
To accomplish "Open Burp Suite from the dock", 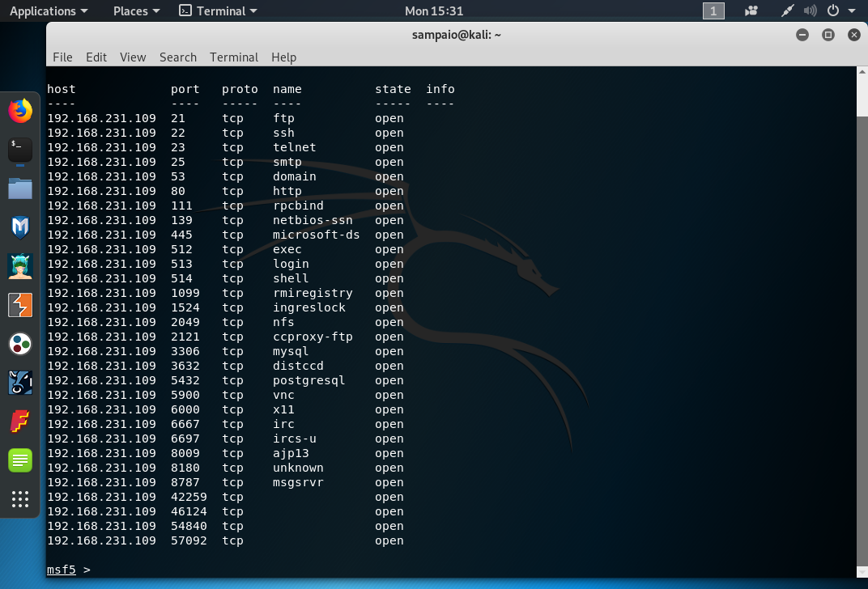I will tap(19, 305).
